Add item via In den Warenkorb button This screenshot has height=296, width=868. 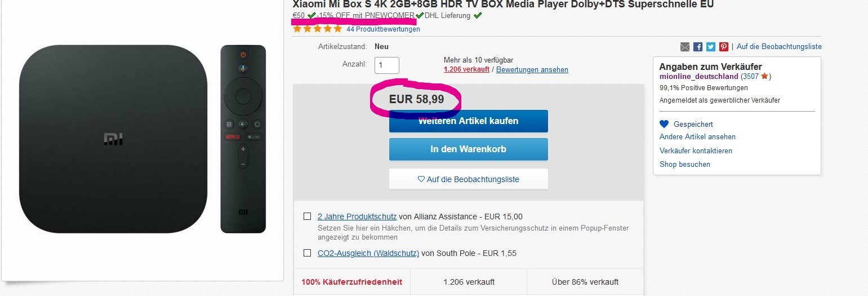point(468,149)
